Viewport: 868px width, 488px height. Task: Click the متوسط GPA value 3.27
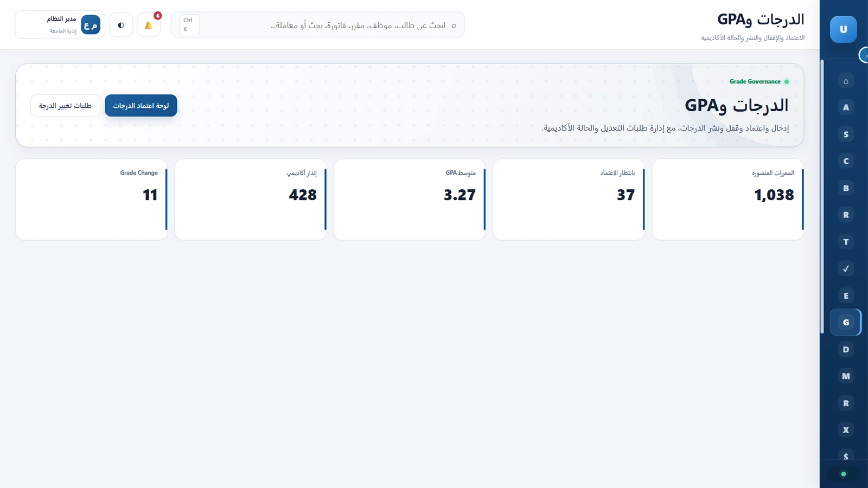pos(459,195)
